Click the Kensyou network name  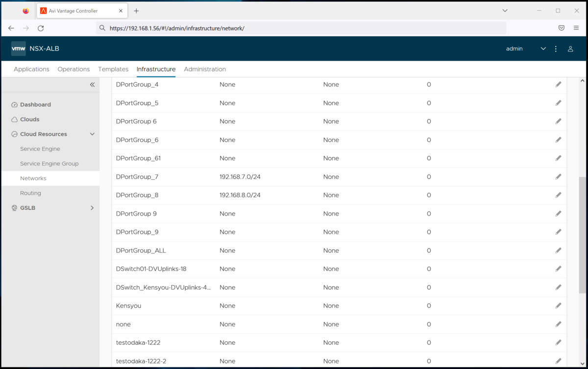[128, 306]
